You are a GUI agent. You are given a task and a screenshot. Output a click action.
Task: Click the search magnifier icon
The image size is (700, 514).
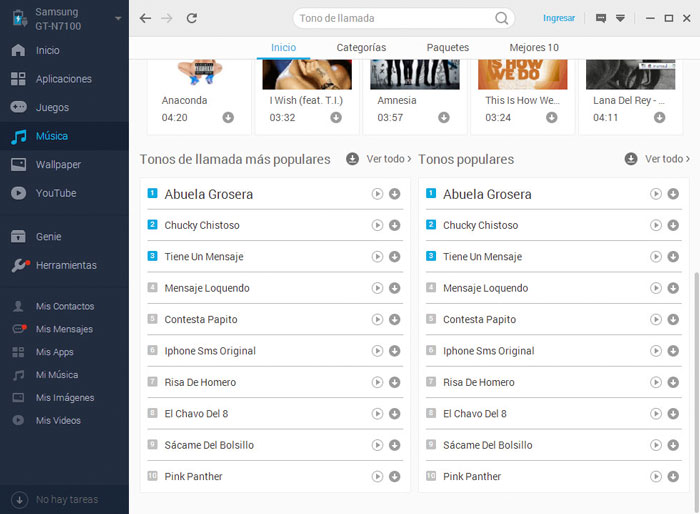502,18
